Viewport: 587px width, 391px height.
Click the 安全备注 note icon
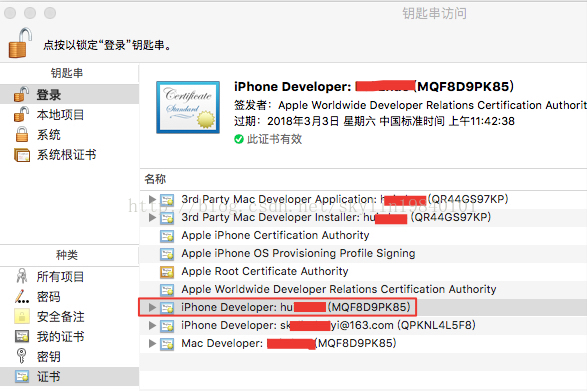tap(22, 316)
